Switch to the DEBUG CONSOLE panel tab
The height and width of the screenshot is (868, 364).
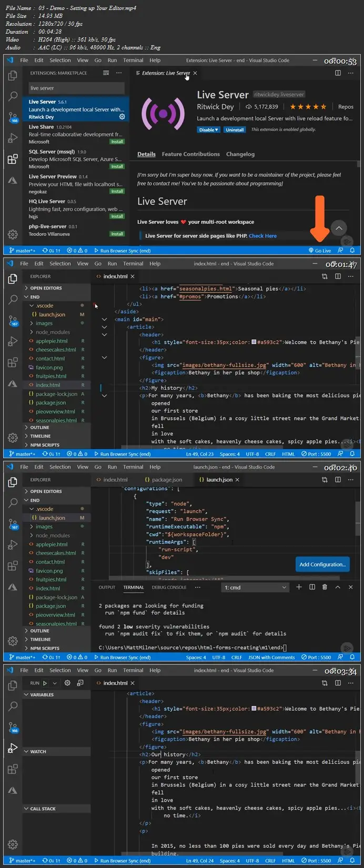pyautogui.click(x=169, y=587)
